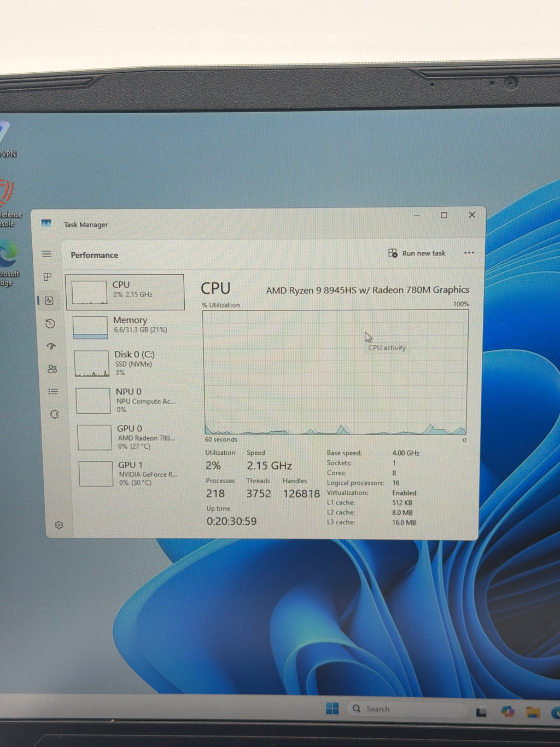Image resolution: width=560 pixels, height=747 pixels.
Task: Open the Processes page icon in sidebar
Action: pos(48,277)
